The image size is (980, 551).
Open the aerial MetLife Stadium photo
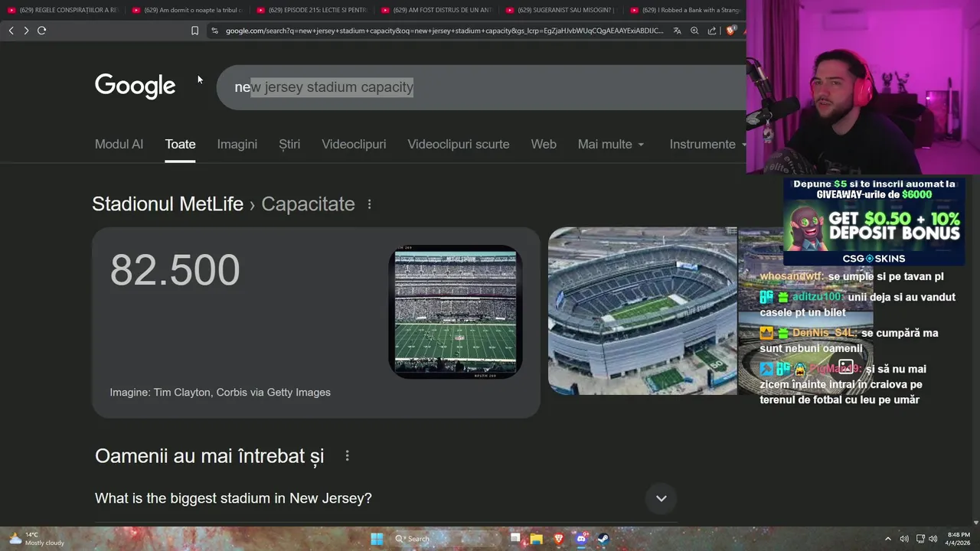point(642,311)
